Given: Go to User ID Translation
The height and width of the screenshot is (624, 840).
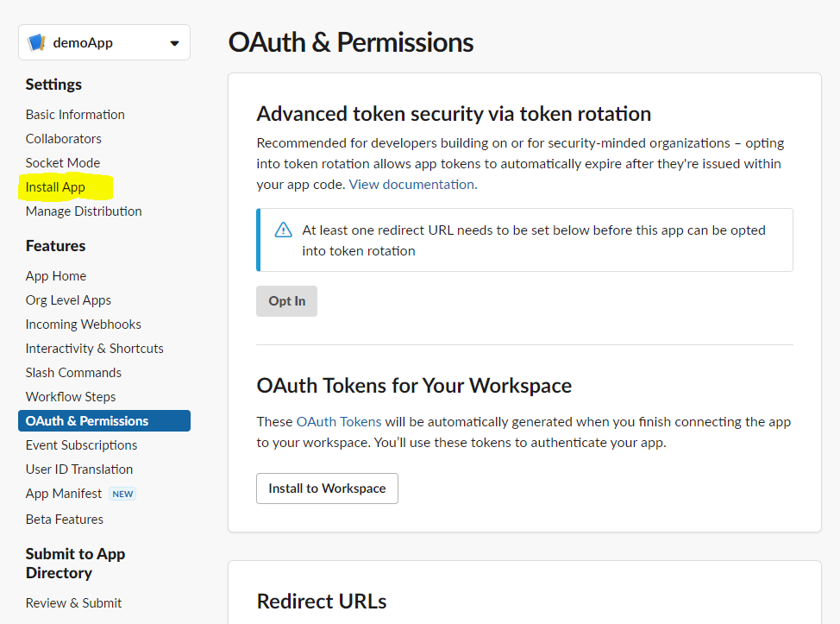Looking at the screenshot, I should 79,469.
